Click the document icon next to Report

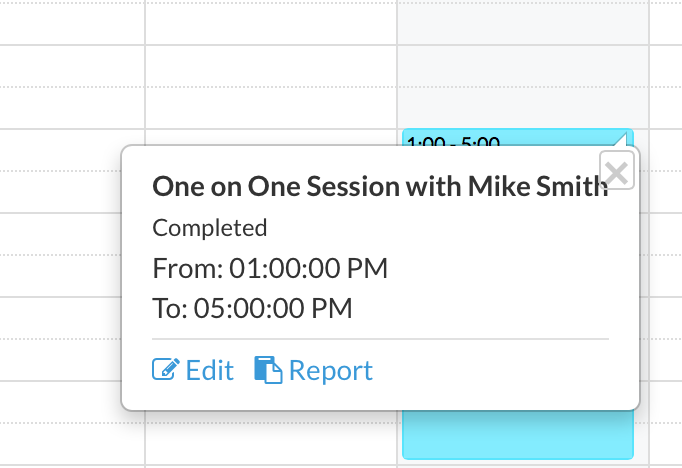[x=268, y=370]
